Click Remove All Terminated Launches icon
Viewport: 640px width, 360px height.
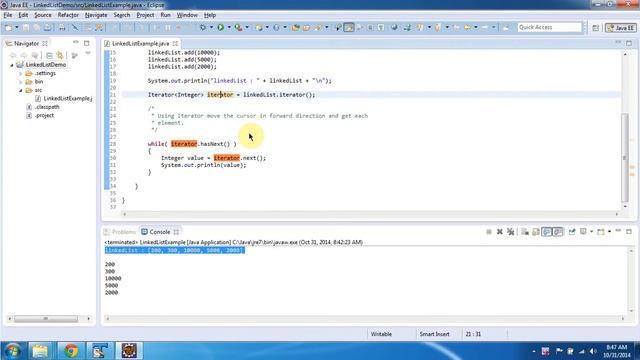tap(511, 232)
